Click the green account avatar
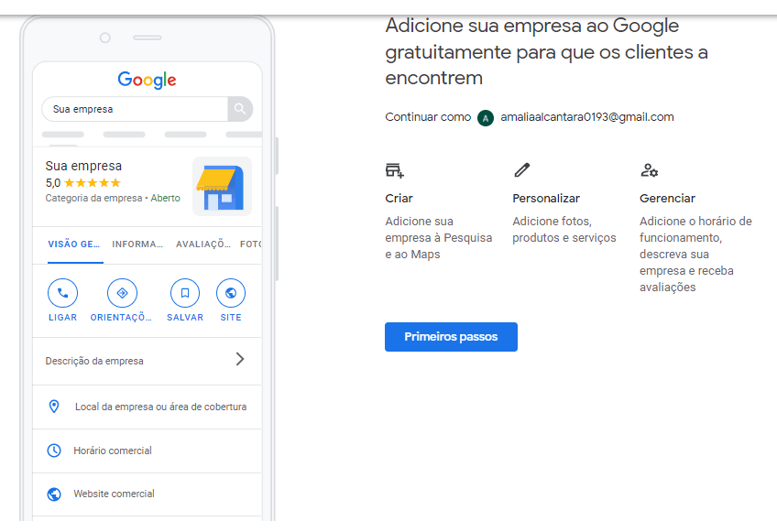777x532 pixels. coord(486,117)
